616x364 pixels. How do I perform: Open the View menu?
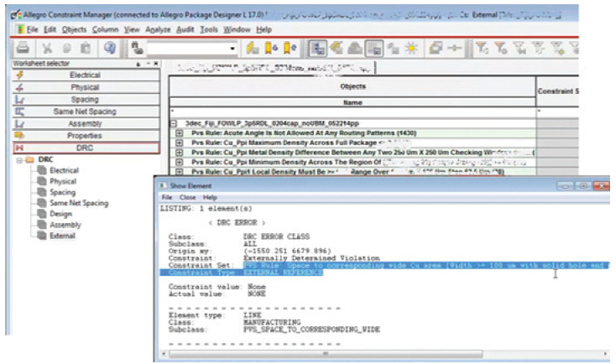132,29
